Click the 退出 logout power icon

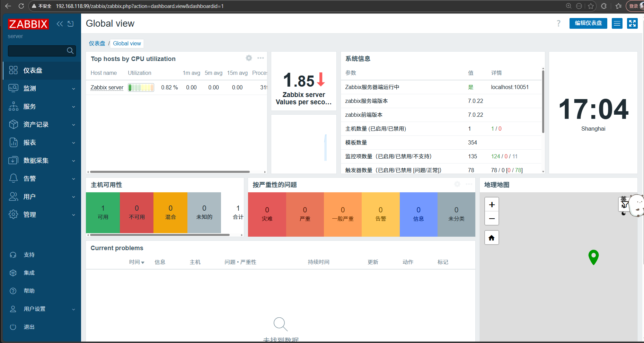coord(13,327)
